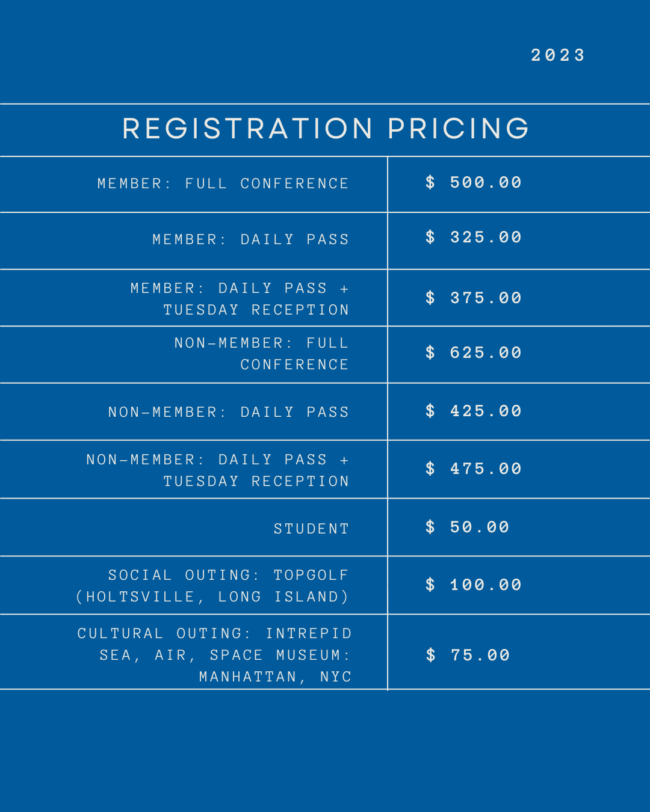Click the Student row label

311,529
